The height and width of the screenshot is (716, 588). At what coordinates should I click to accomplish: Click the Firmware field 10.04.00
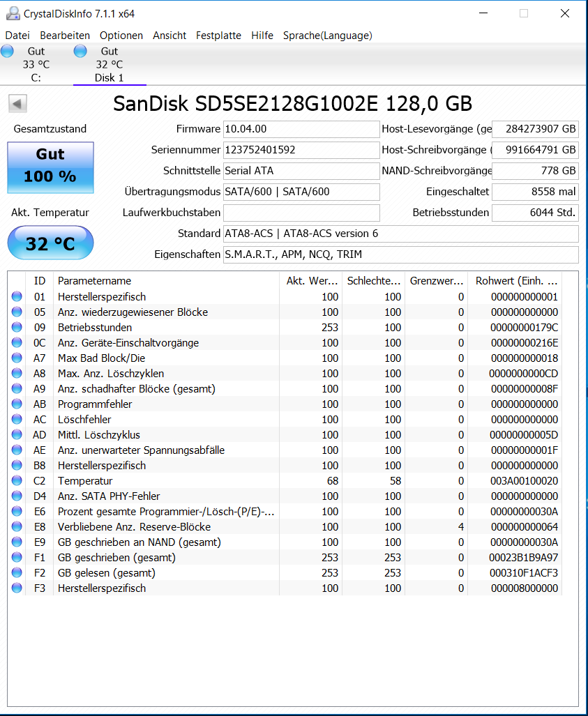coord(301,129)
